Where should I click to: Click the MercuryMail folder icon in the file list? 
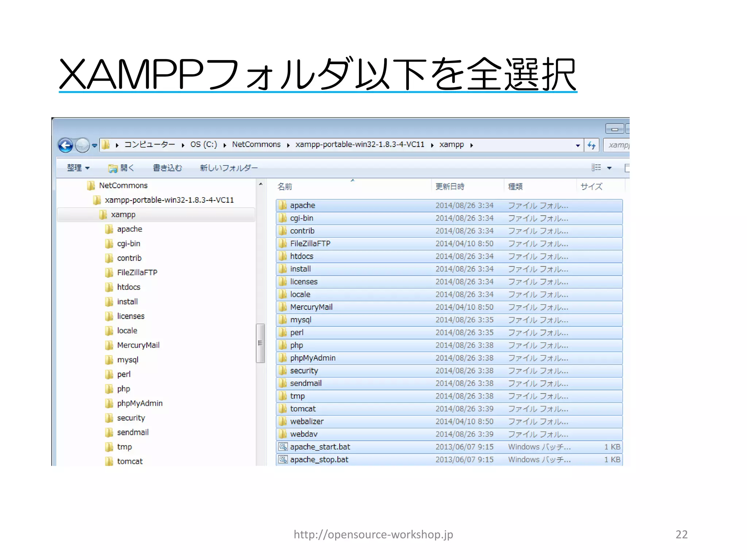point(282,307)
